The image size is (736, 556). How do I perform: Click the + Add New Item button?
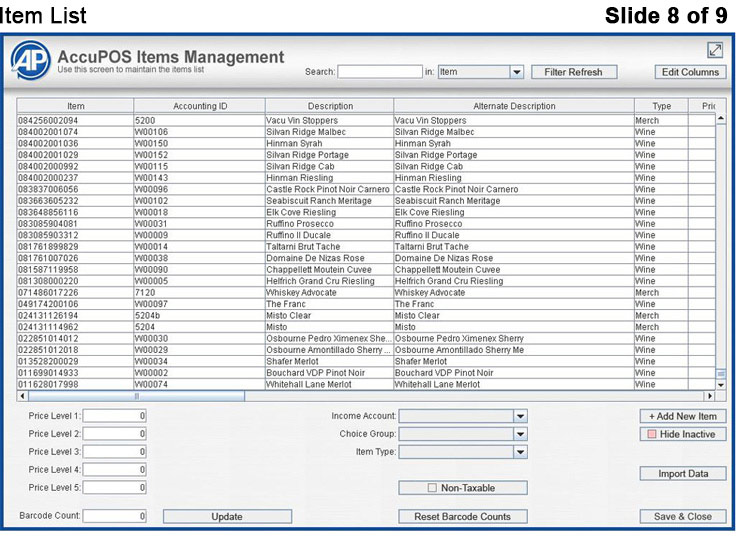coord(683,416)
